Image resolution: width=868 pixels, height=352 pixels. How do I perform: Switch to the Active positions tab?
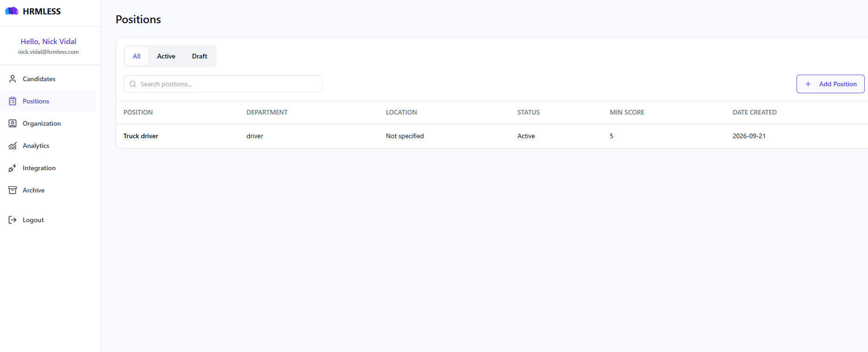(166, 56)
